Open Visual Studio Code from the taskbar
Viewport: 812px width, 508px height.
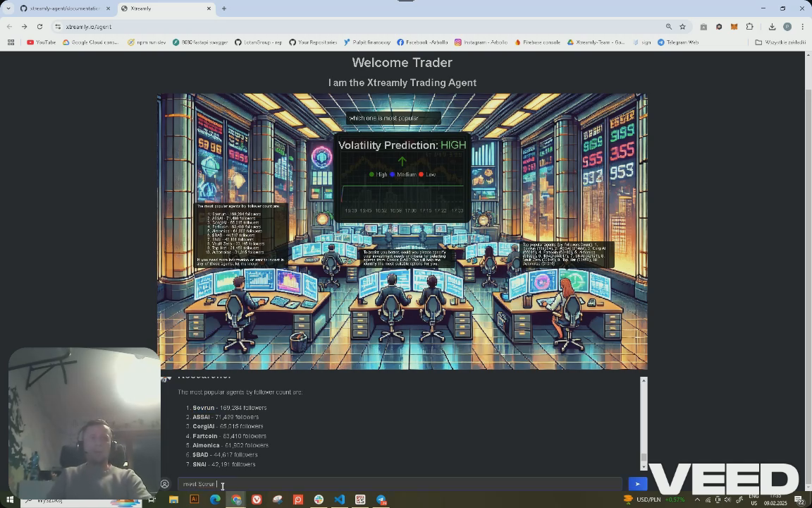tap(339, 500)
